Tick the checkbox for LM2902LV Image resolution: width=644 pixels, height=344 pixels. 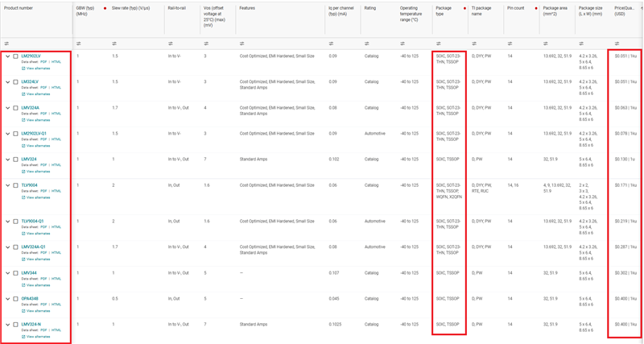[15, 56]
